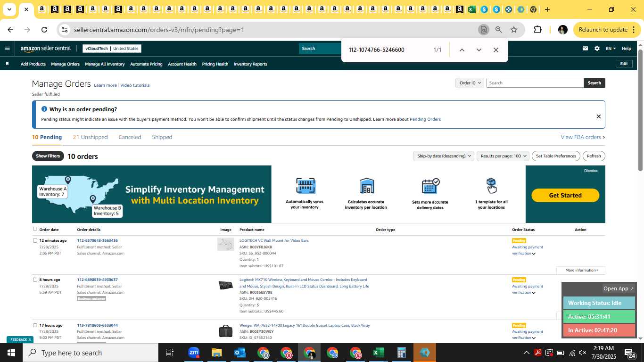The image size is (644, 362).
Task: Click the Logitech keyboard product thumbnail
Action: pos(226,285)
